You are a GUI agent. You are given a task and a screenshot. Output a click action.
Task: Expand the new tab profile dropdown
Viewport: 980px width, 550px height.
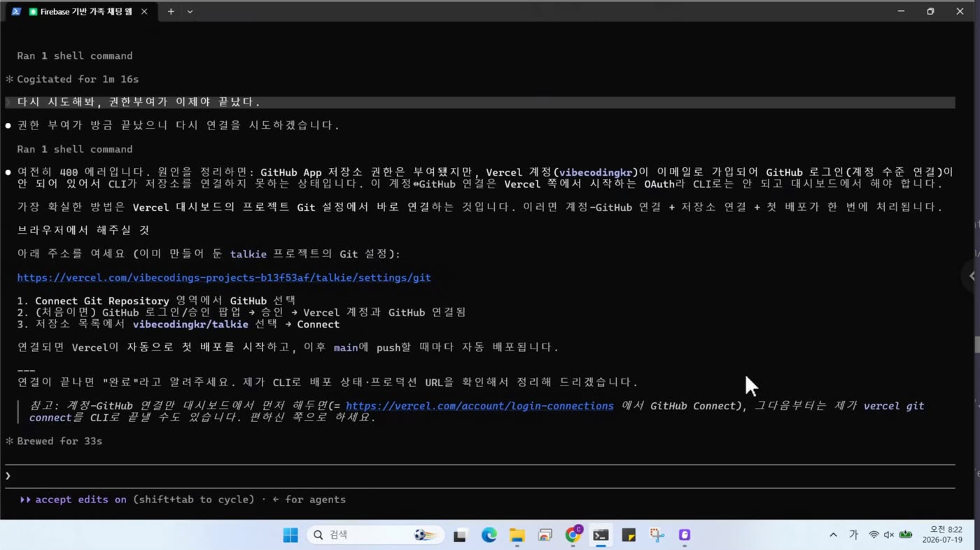coord(190,12)
